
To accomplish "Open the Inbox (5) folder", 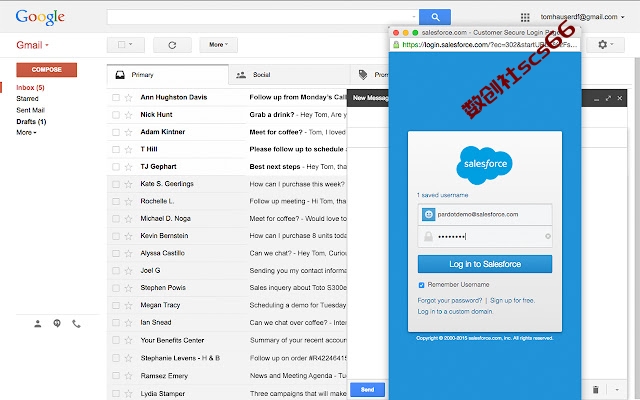I will (30, 87).
